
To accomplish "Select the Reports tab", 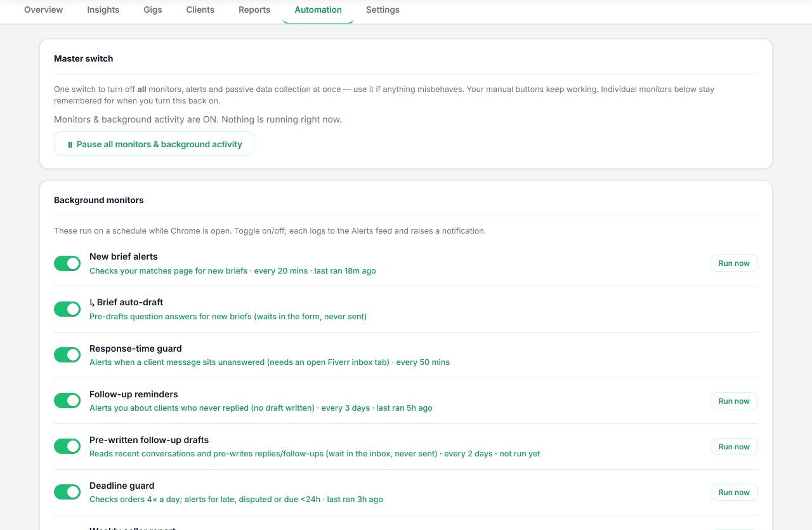I will (x=254, y=10).
